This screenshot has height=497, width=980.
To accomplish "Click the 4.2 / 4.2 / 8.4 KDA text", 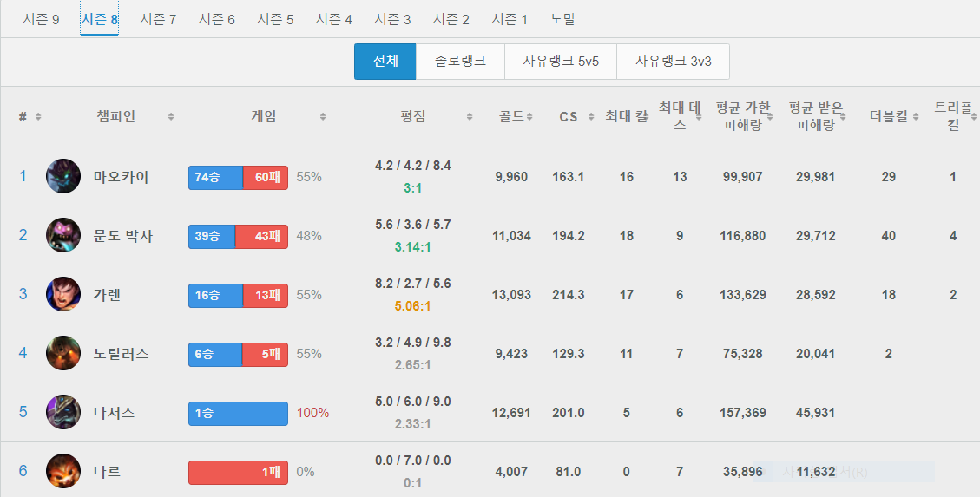I will click(x=412, y=166).
